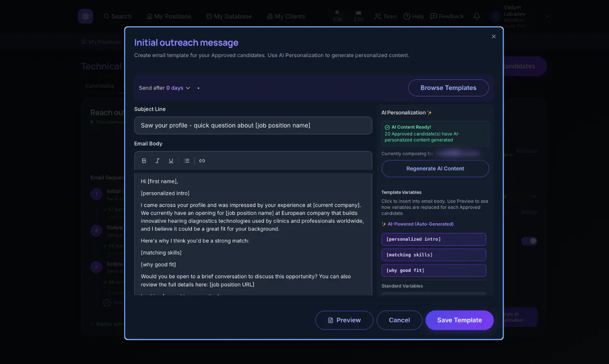Toggle bold formatting in email editor
Viewport: 609px width, 364px height.
pyautogui.click(x=144, y=161)
